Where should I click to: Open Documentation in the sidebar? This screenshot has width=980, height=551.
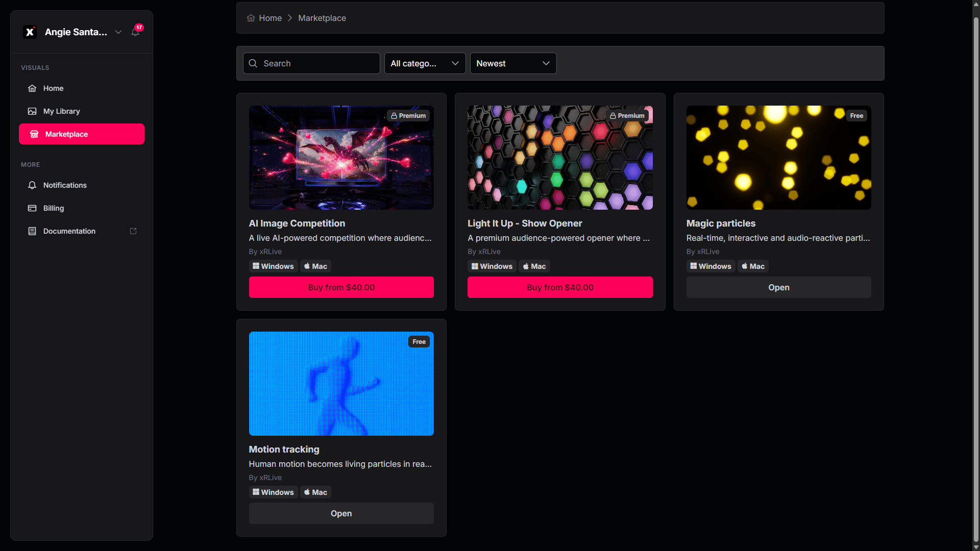point(82,231)
